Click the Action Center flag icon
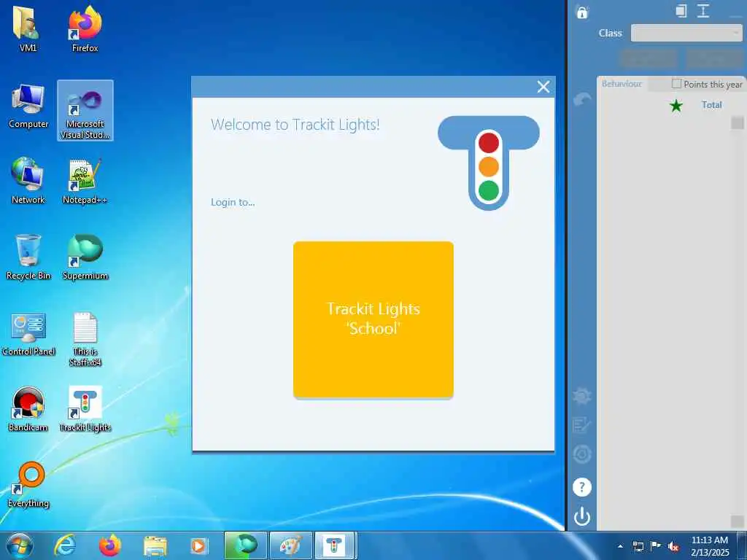The width and height of the screenshot is (747, 560). pyautogui.click(x=656, y=545)
